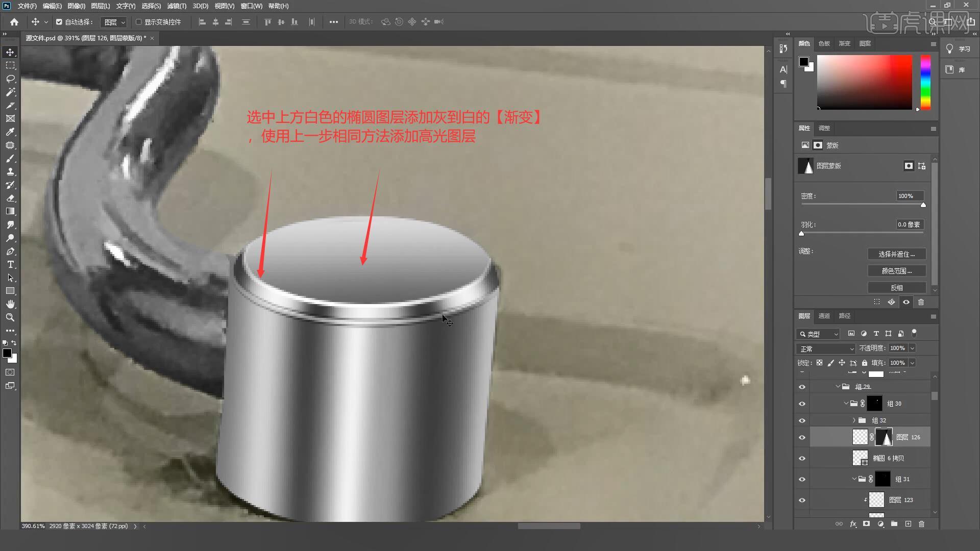Select the Lasso tool
Image resolution: width=980 pixels, height=551 pixels.
[x=10, y=79]
